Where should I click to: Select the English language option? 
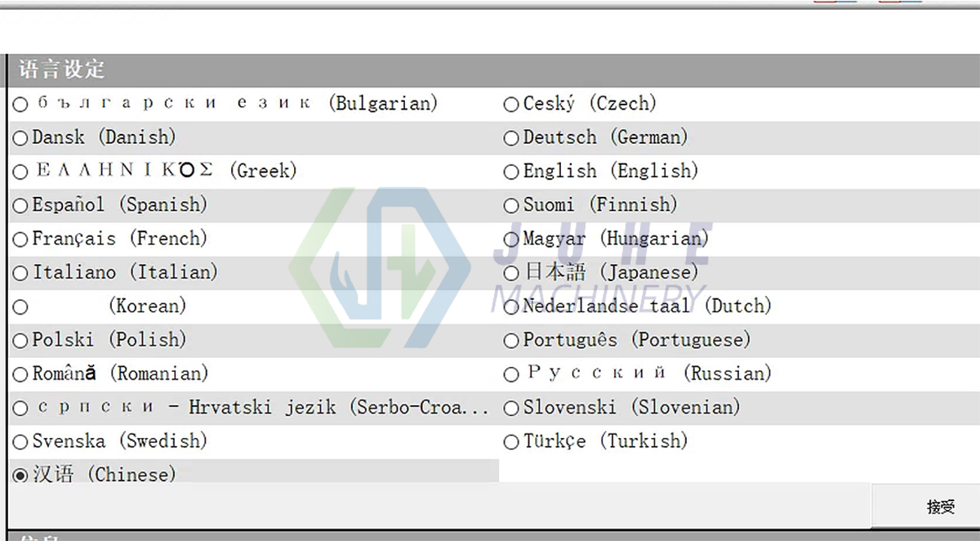510,171
